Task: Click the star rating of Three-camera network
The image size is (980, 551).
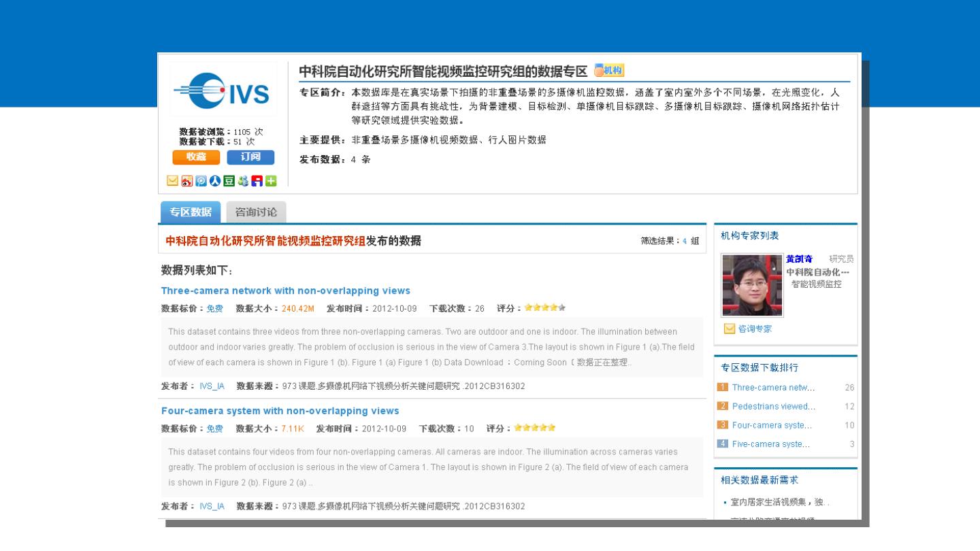Action: click(545, 308)
